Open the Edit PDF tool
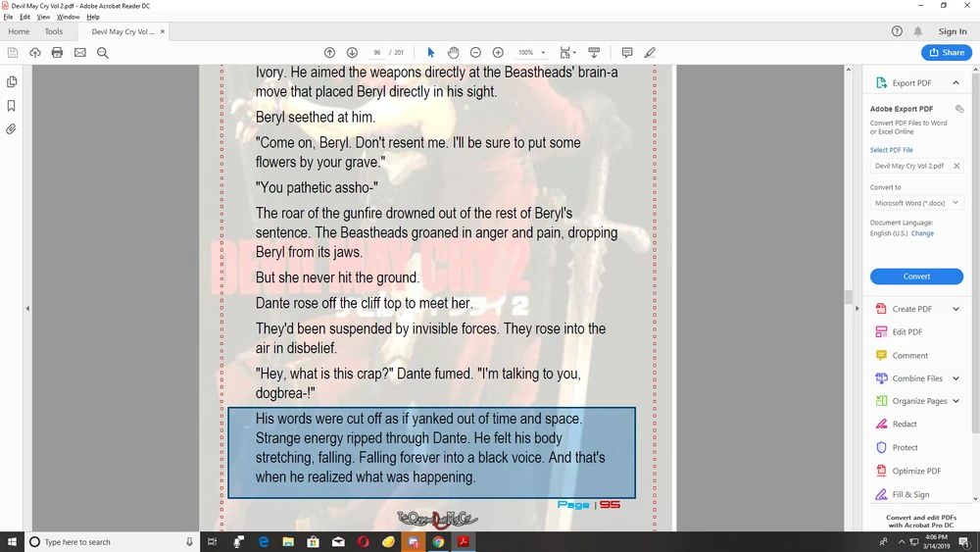 coord(906,332)
